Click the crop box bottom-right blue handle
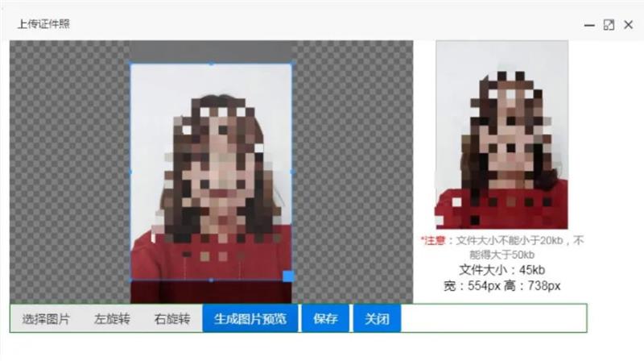 click(x=288, y=276)
